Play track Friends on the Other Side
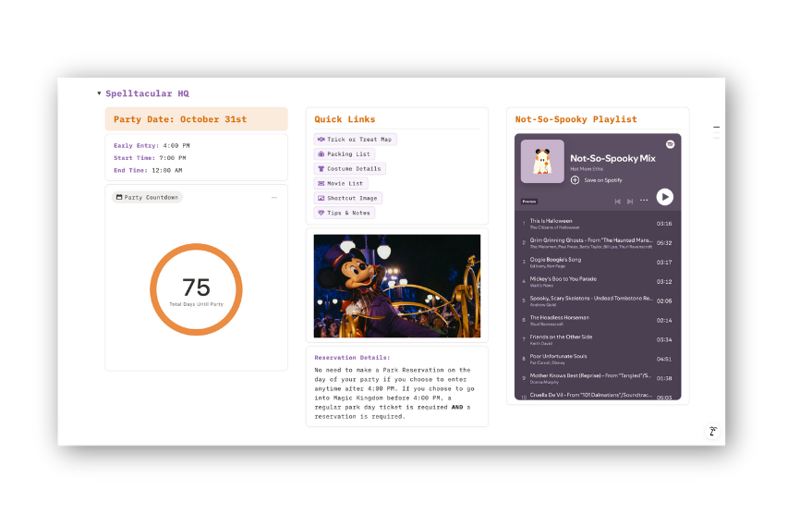 tap(598, 340)
